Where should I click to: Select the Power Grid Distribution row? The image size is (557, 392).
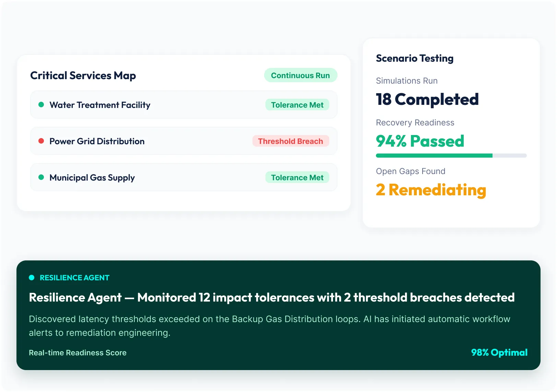click(x=184, y=141)
